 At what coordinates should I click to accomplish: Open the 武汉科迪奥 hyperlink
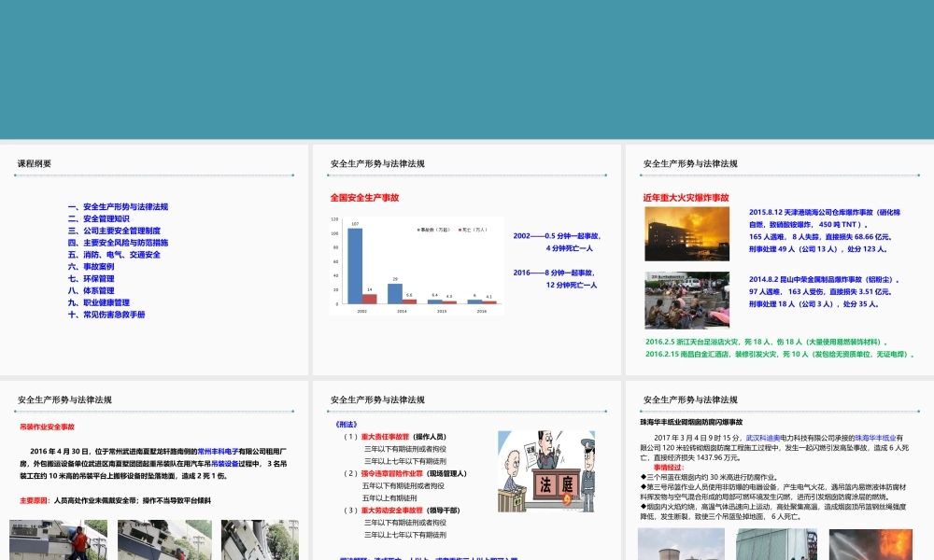(763, 438)
